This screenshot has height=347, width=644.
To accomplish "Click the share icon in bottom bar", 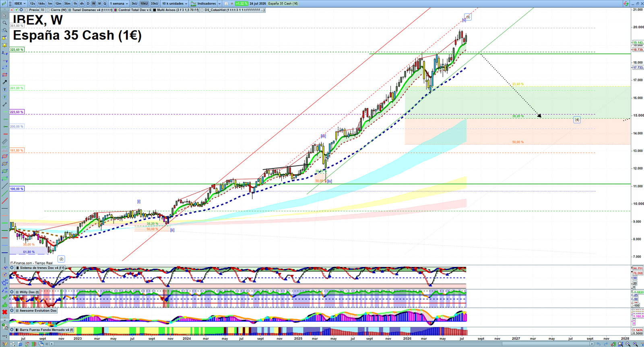I will (13, 344).
